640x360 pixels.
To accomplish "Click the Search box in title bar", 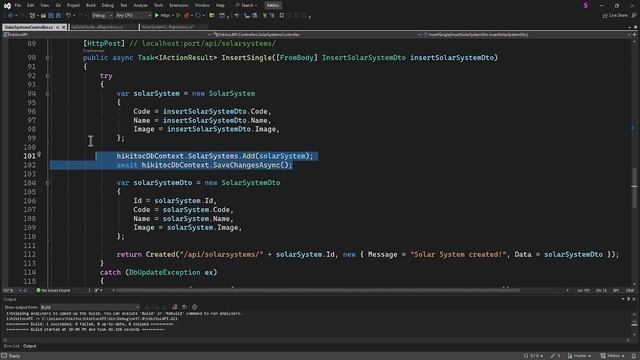I will point(247,5).
